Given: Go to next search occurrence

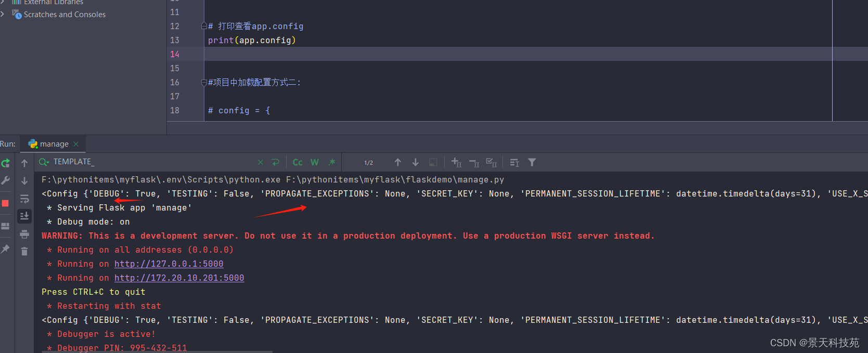Looking at the screenshot, I should tap(416, 163).
